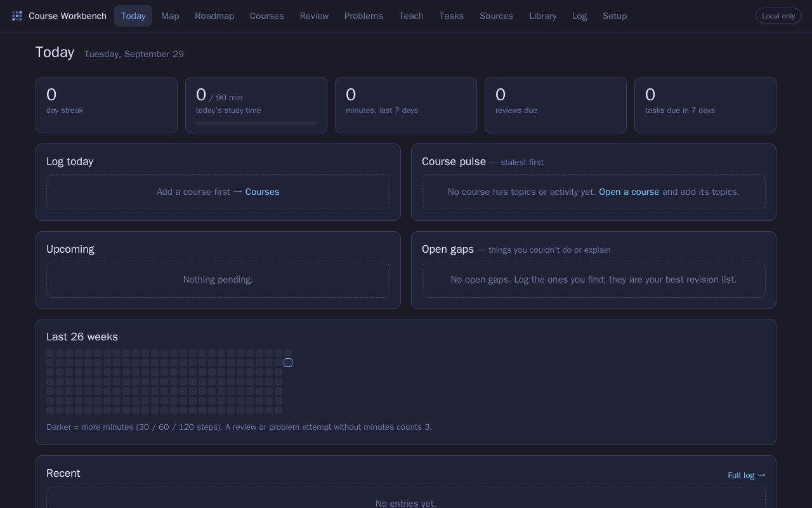The image size is (812, 508).
Task: Click the Last 26 weeks heading
Action: point(82,337)
